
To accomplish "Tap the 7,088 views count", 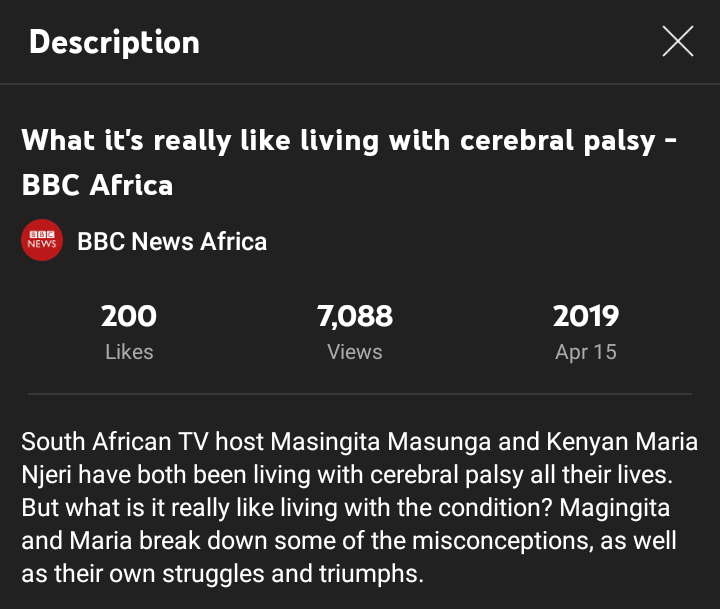I will pyautogui.click(x=355, y=317).
